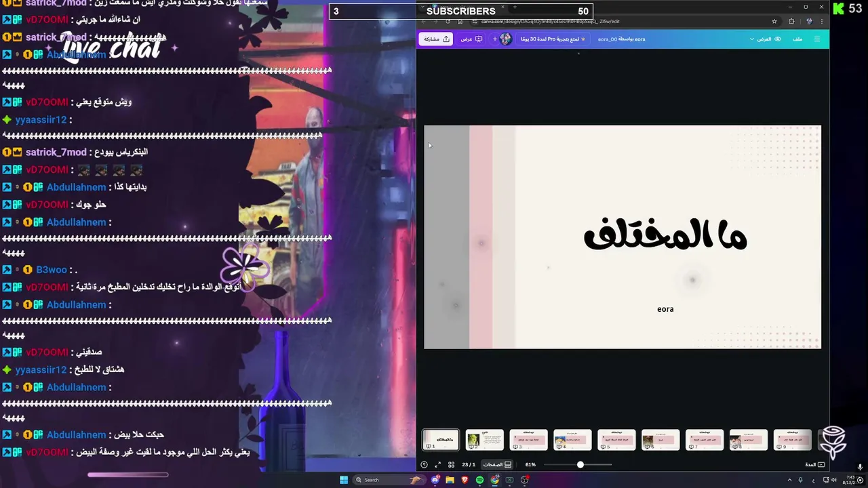Select slide 7 thumbnail

click(x=705, y=440)
